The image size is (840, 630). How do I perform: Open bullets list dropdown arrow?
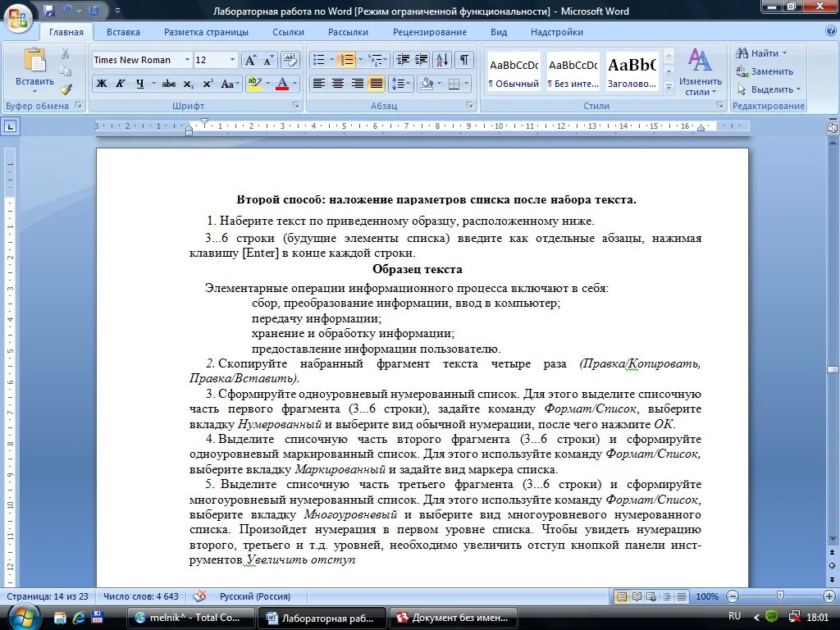point(331,60)
